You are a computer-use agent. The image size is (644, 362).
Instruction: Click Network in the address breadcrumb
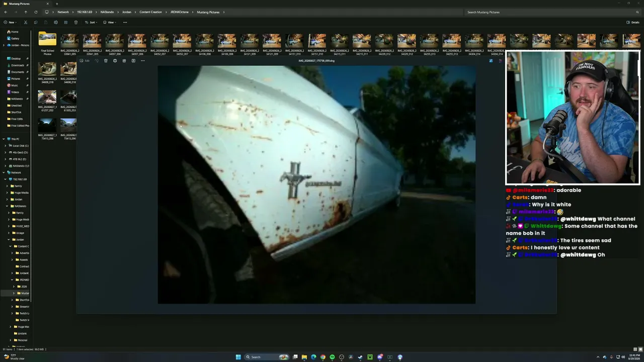pos(63,12)
